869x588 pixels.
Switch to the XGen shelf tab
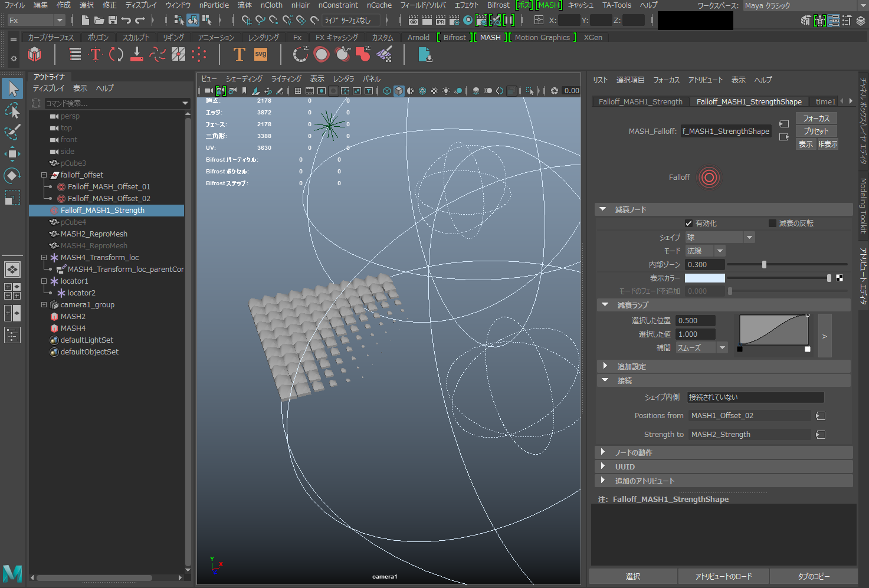point(593,37)
